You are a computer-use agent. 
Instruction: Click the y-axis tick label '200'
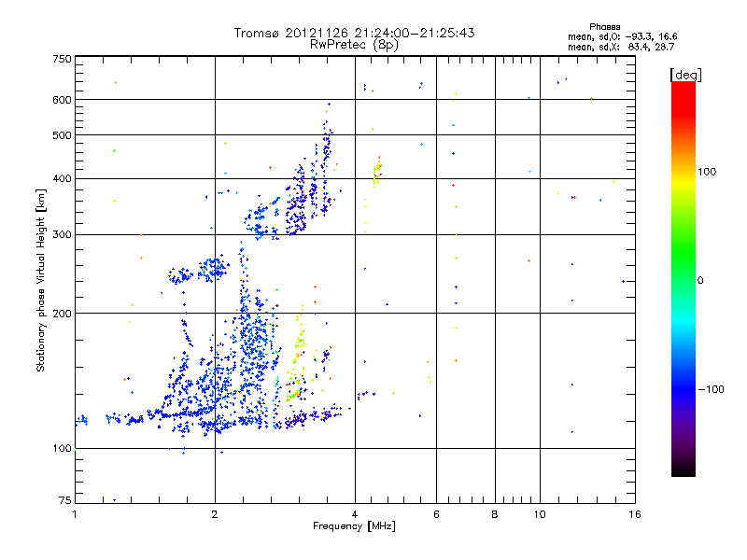(x=62, y=314)
